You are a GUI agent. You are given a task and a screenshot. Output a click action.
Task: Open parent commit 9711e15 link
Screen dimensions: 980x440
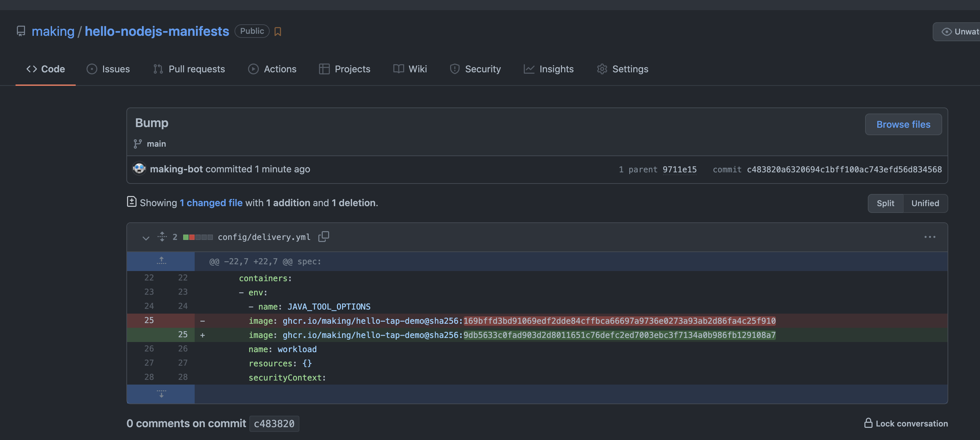(680, 169)
